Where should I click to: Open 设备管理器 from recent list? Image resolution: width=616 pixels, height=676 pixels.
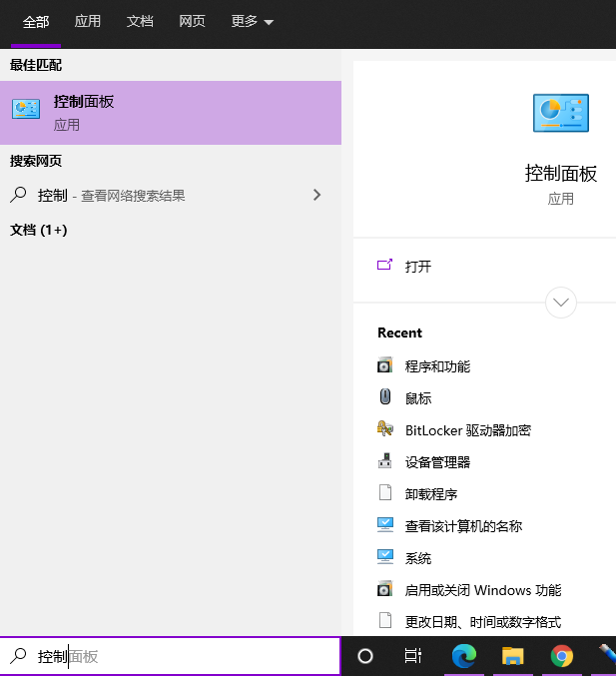[x=437, y=462]
